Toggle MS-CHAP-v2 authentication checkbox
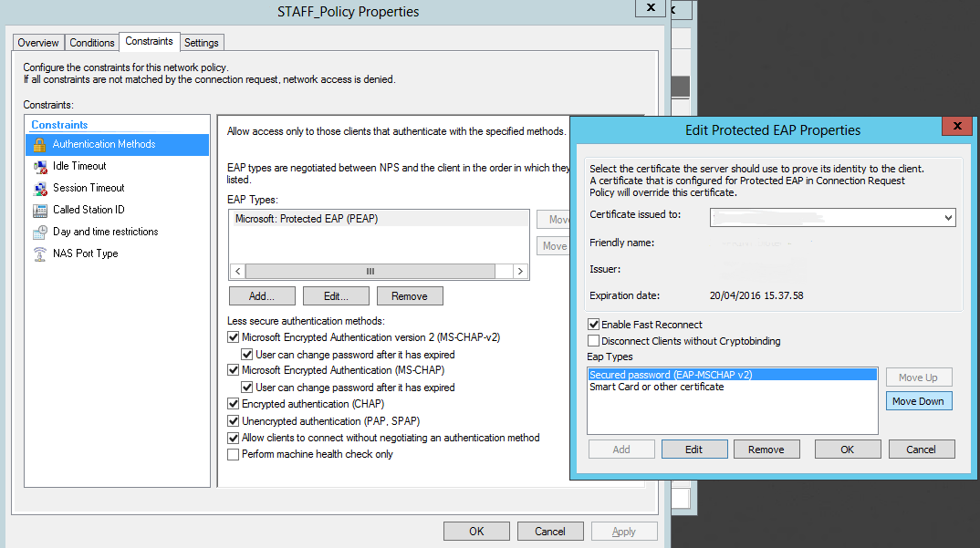980x548 pixels. (233, 337)
